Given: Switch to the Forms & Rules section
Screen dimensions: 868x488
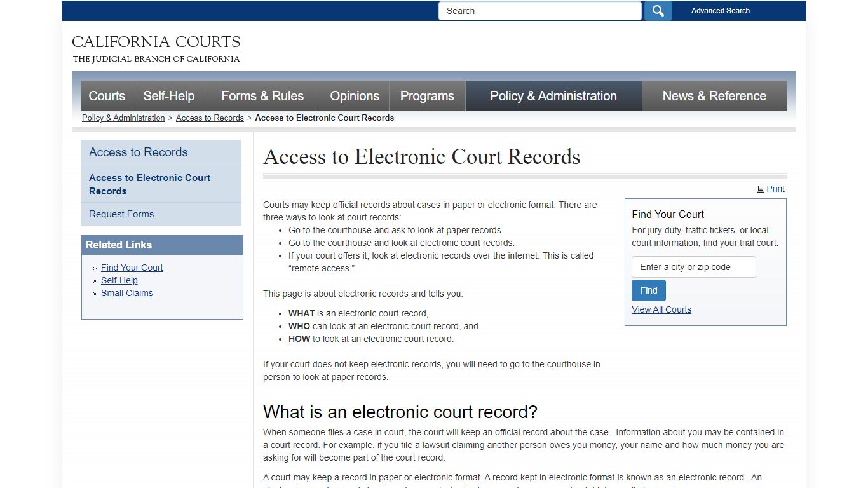Looking at the screenshot, I should [x=262, y=96].
